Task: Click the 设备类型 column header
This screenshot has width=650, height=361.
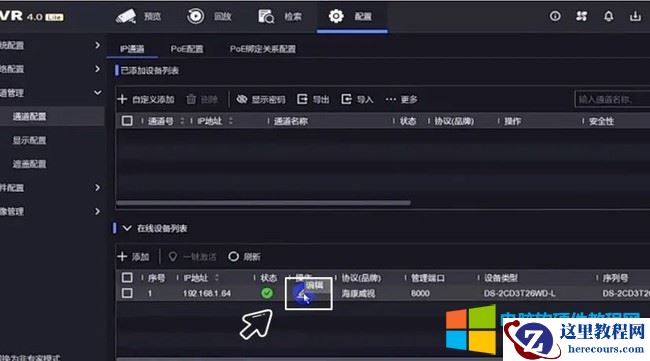Action: click(501, 278)
